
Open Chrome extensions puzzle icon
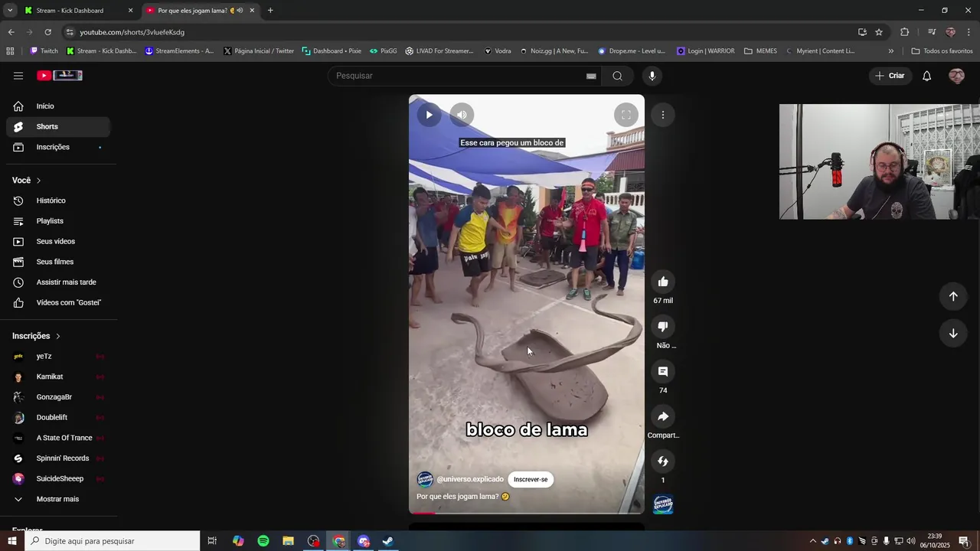tap(904, 32)
